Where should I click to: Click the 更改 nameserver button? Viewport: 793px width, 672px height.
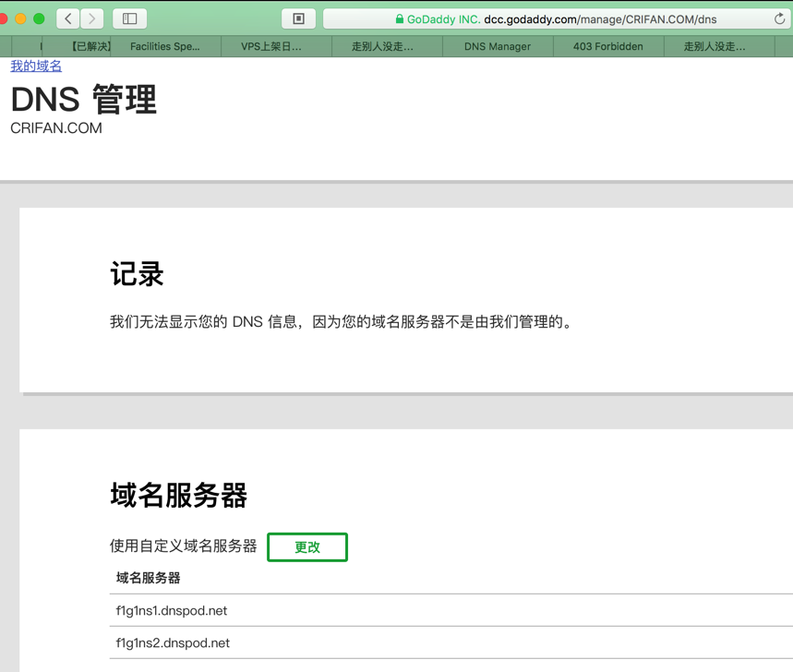(x=307, y=547)
